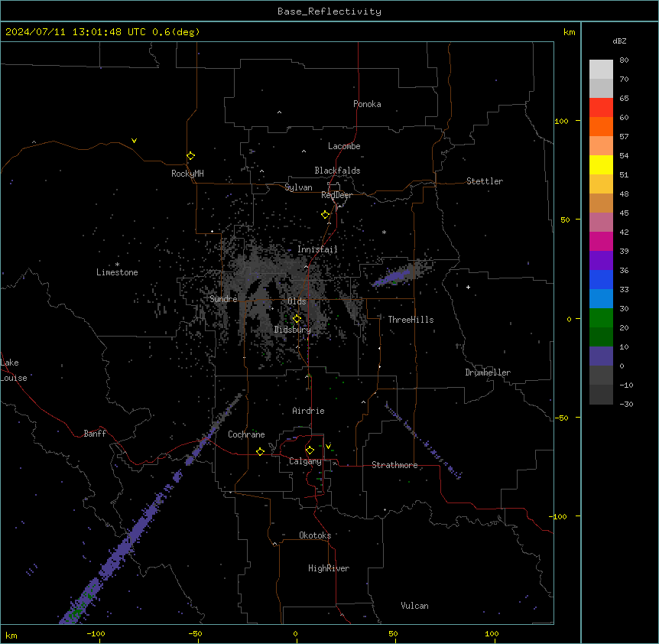Viewport: 659px width, 644px height.
Task: Select the Airdrie label
Action: coord(309,411)
